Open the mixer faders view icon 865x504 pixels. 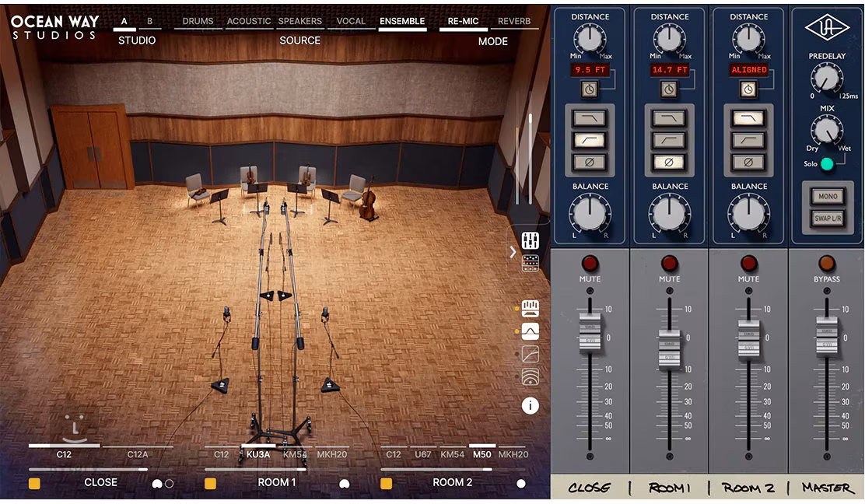tap(531, 240)
